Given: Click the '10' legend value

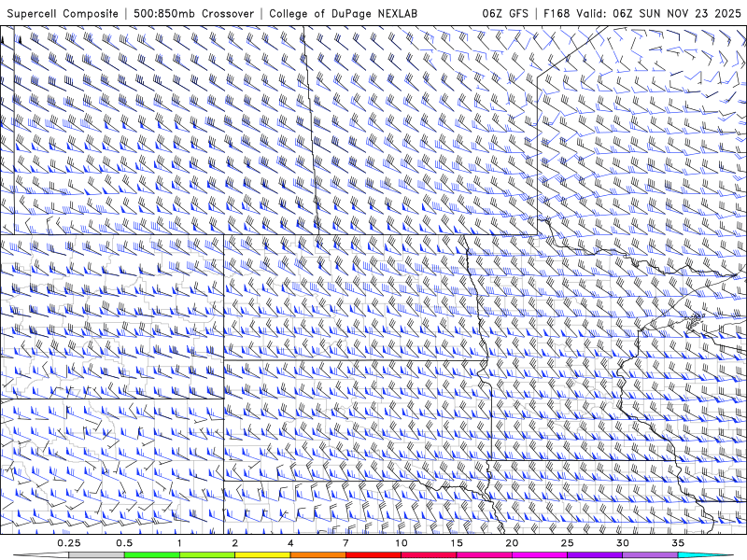Looking at the screenshot, I should click(402, 543).
